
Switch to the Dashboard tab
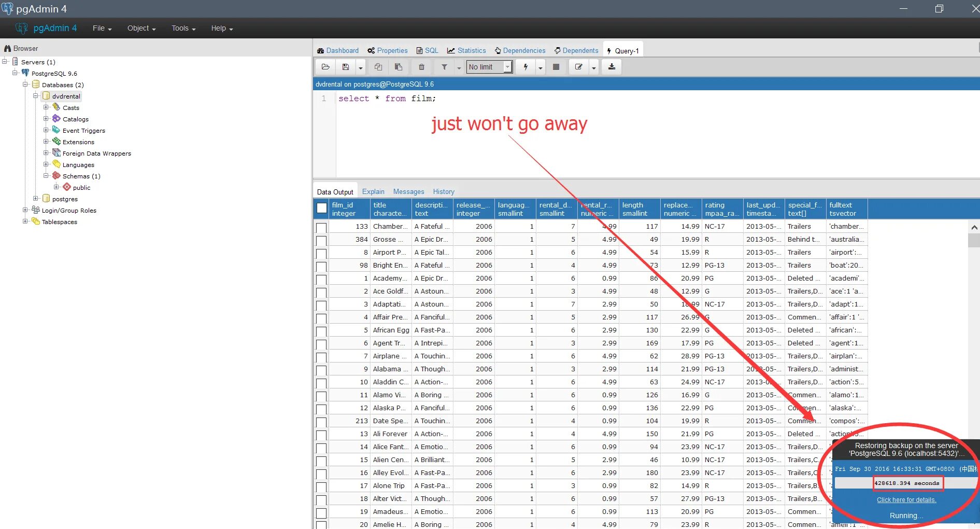(338, 50)
